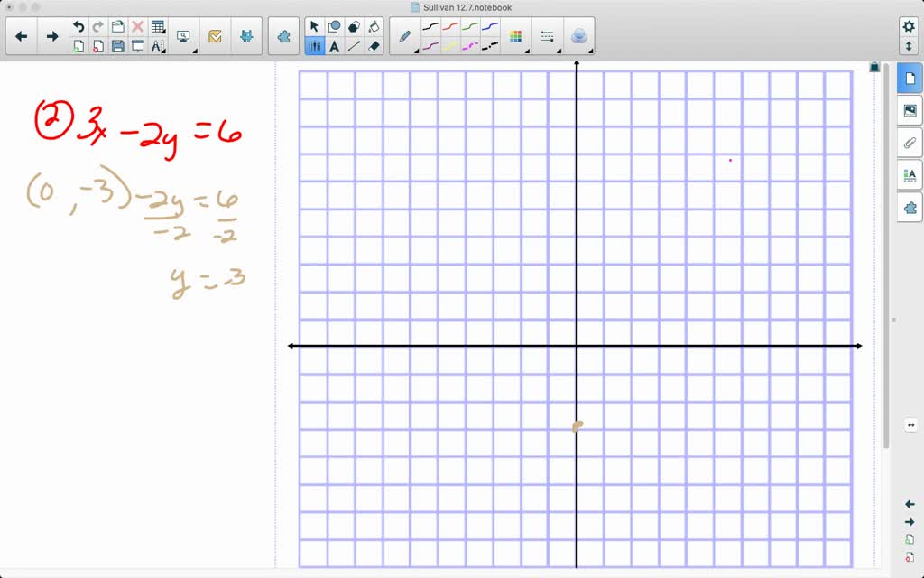Activate the Text tool
The width and height of the screenshot is (924, 578).
click(334, 44)
